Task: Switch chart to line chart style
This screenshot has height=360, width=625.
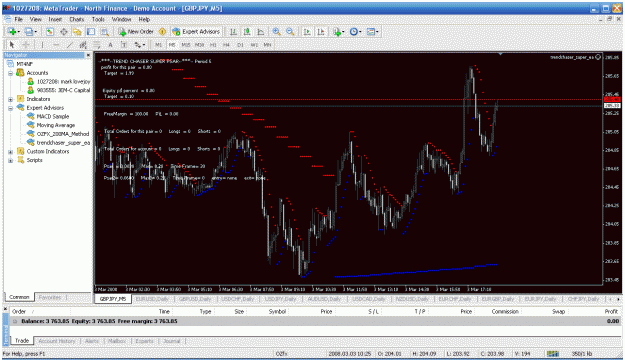Action: tap(261, 31)
